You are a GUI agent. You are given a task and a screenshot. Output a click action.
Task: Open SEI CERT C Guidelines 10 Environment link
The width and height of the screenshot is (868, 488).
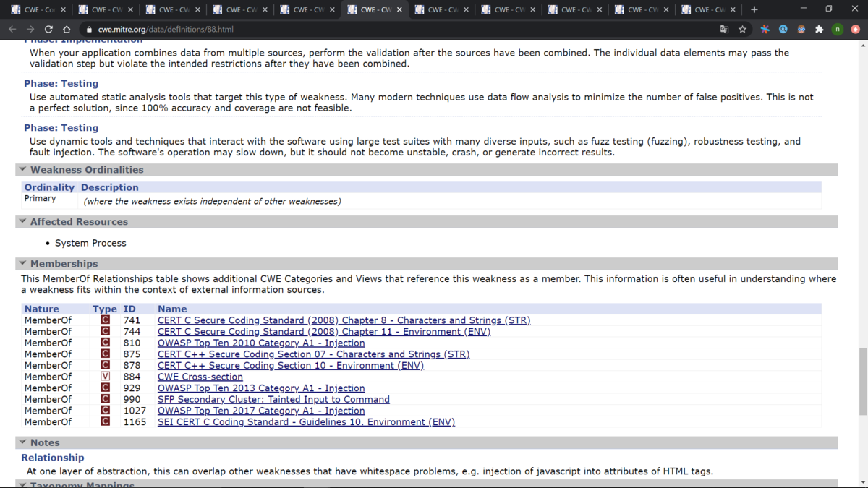tap(306, 421)
